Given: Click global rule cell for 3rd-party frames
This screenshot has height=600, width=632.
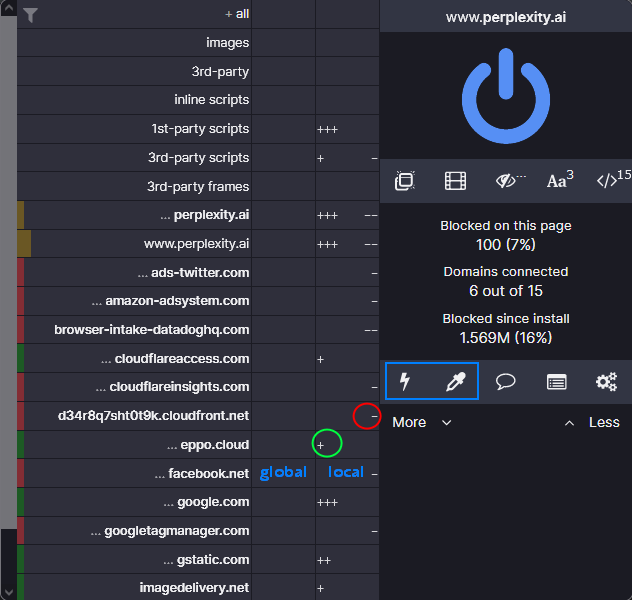Looking at the screenshot, I should click(x=283, y=187).
